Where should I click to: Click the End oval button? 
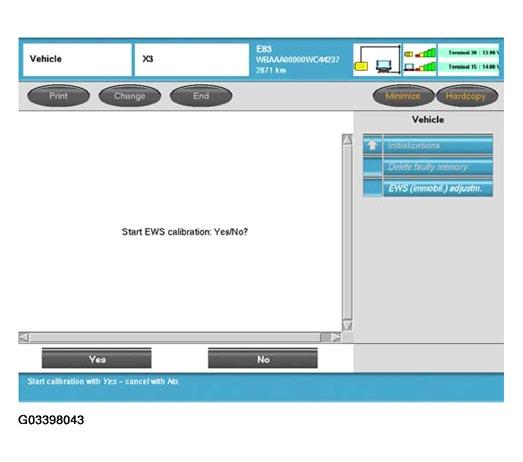201,96
